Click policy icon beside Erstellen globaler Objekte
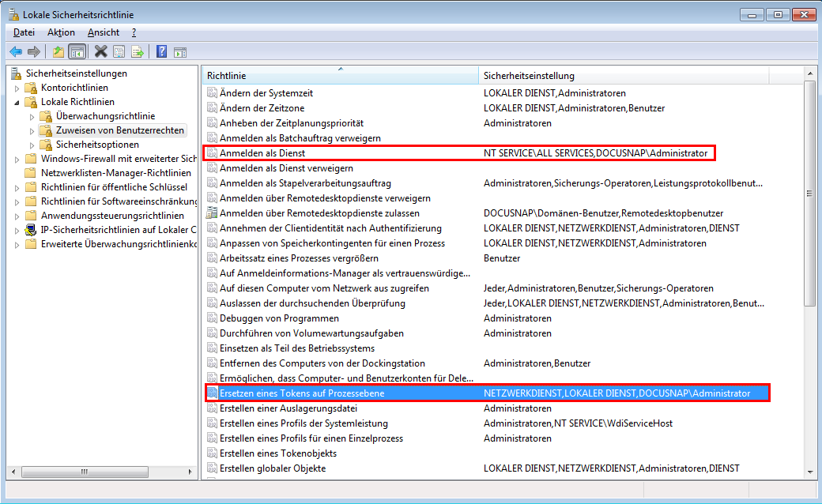The width and height of the screenshot is (822, 504). (212, 468)
